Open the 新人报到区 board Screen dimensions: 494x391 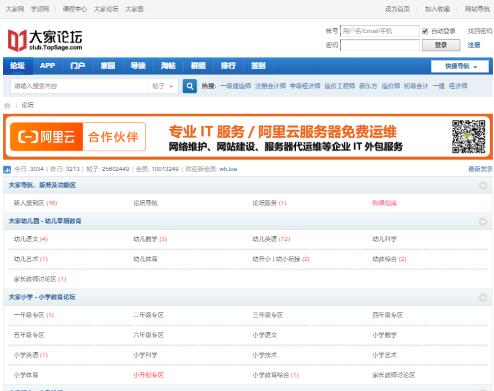tap(29, 203)
